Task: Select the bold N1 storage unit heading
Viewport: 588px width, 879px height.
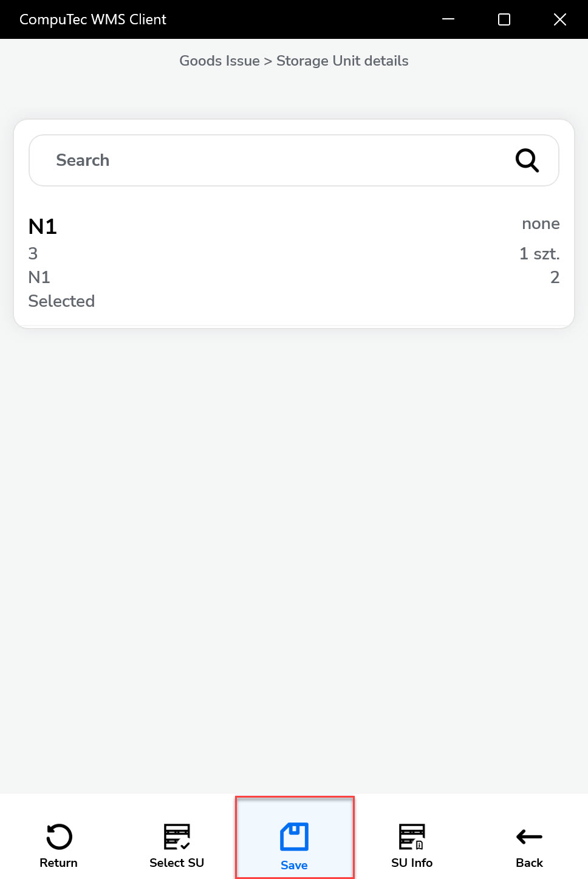Action: 43,227
